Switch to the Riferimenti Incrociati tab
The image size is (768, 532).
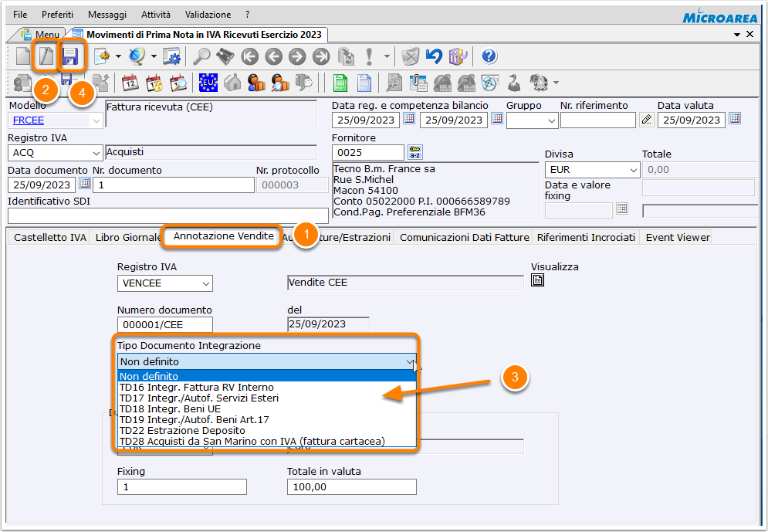pos(586,238)
